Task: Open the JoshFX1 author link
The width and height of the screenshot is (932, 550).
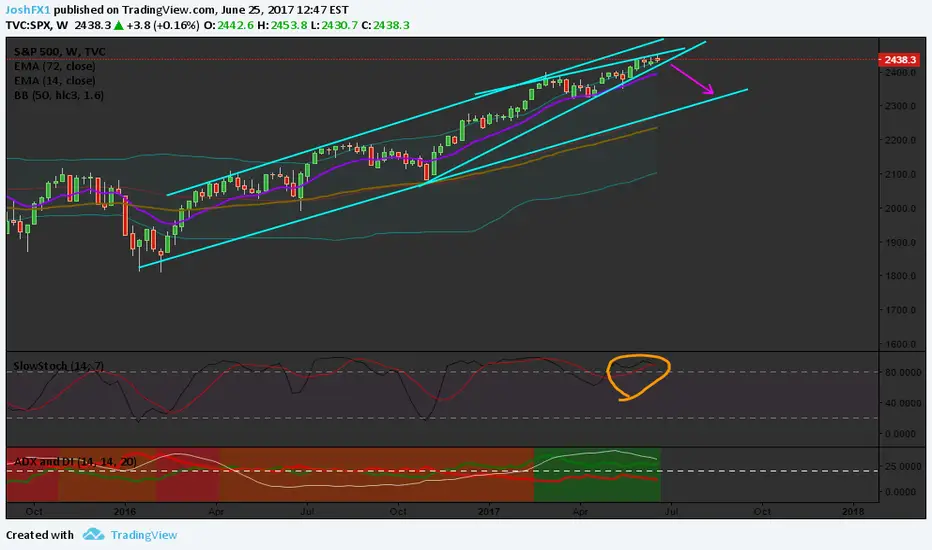Action: (x=28, y=10)
